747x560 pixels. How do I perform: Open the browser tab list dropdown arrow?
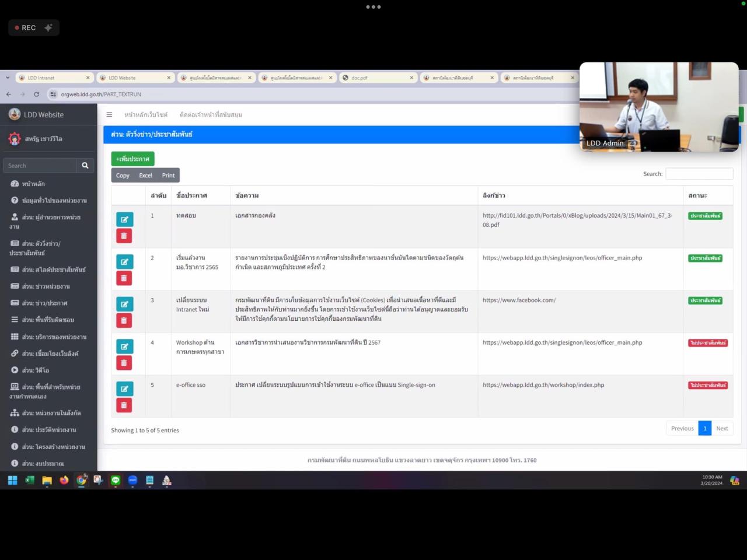8,78
